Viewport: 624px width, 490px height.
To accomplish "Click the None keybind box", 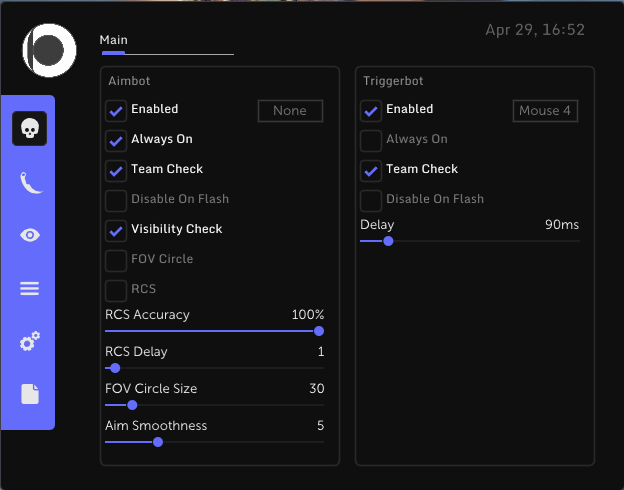I will click(290, 111).
